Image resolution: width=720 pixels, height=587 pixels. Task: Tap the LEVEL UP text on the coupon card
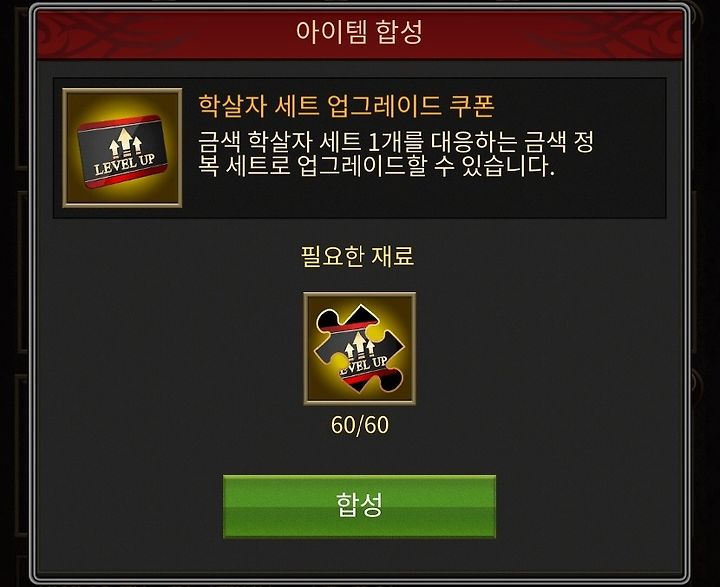pos(124,164)
